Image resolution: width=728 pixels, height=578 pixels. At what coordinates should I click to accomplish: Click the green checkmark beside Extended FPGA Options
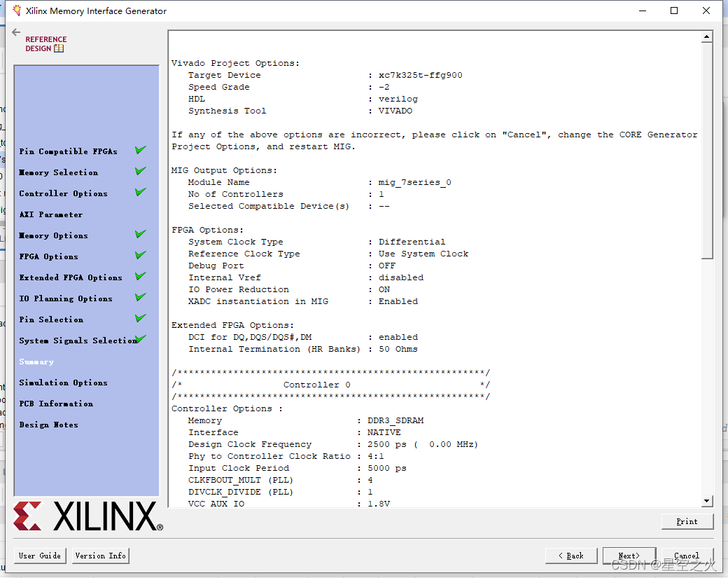[x=141, y=275]
